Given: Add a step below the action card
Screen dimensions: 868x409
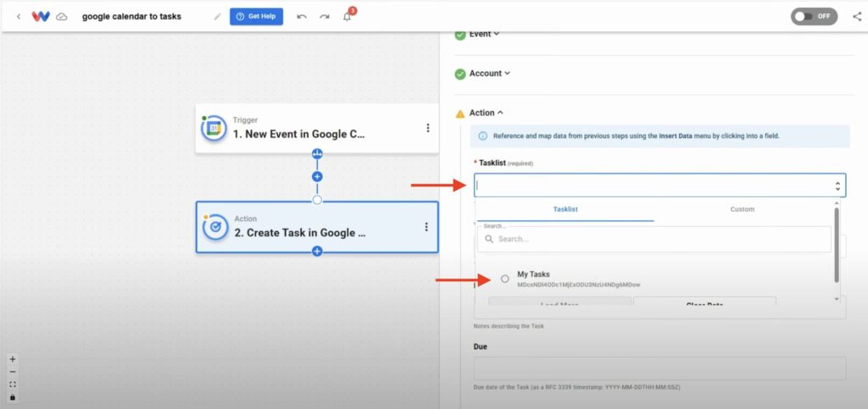Looking at the screenshot, I should tap(317, 251).
